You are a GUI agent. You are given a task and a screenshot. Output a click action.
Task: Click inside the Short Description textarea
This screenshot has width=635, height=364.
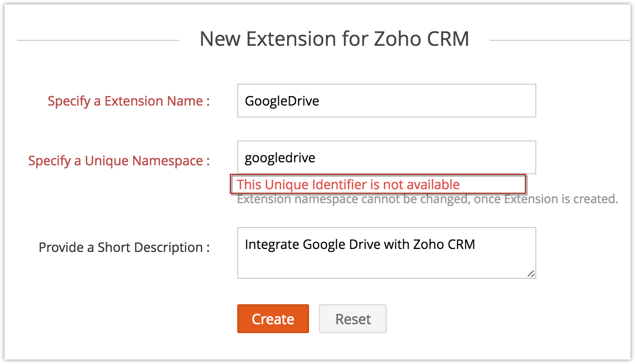386,253
